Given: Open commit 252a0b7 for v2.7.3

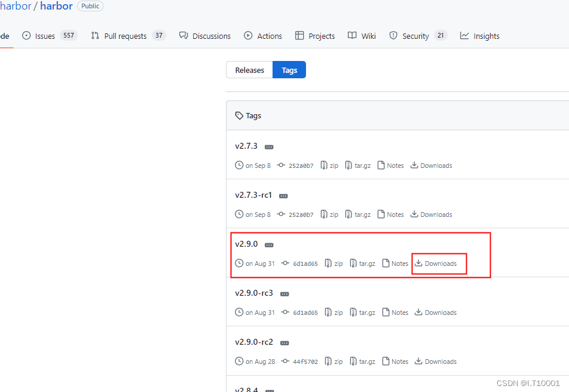Looking at the screenshot, I should [x=295, y=166].
